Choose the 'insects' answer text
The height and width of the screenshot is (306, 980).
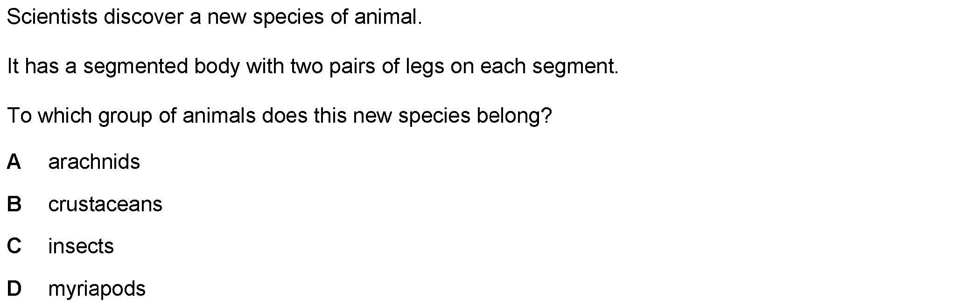pos(81,246)
